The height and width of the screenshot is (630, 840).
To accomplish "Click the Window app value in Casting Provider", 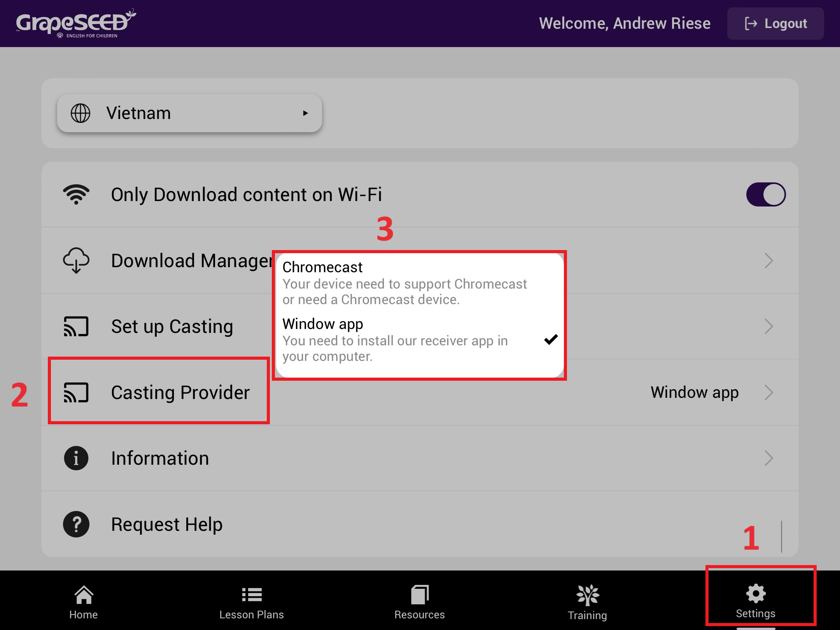I will pos(695,392).
